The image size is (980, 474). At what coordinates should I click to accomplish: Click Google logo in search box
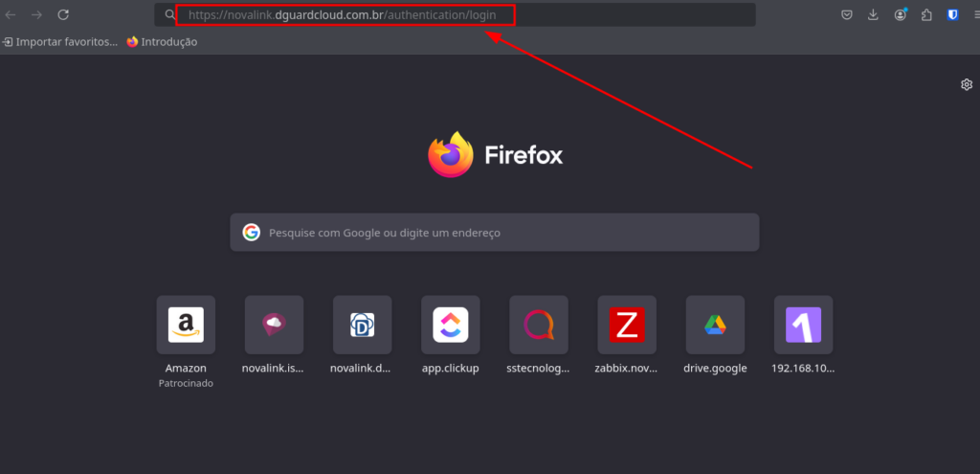click(x=252, y=233)
